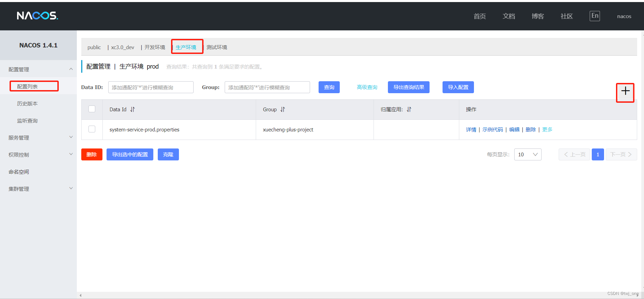Sort by Group column arrows
Screen dimensions: 644x299
coord(283,110)
